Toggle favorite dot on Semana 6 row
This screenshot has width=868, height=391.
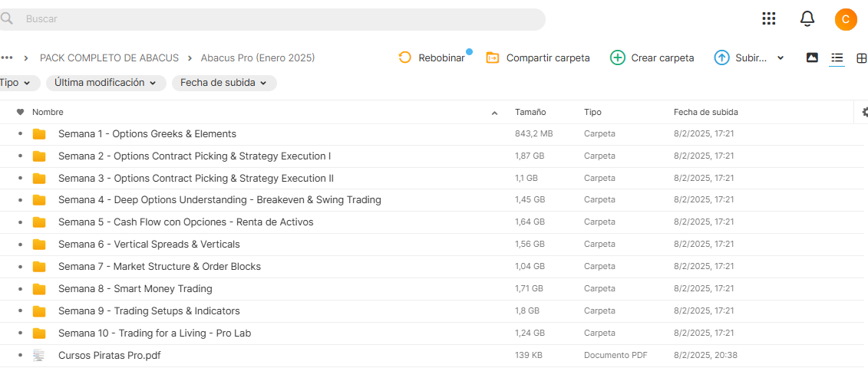[21, 244]
